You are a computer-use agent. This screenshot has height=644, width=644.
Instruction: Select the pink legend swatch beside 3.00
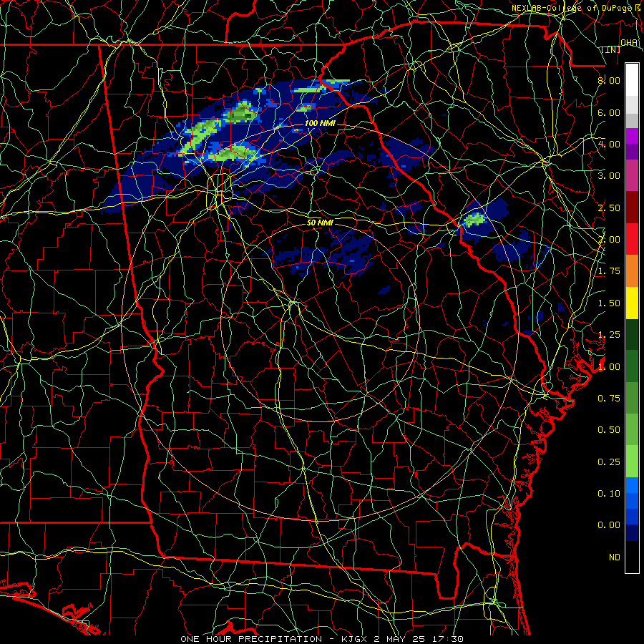coord(632,175)
